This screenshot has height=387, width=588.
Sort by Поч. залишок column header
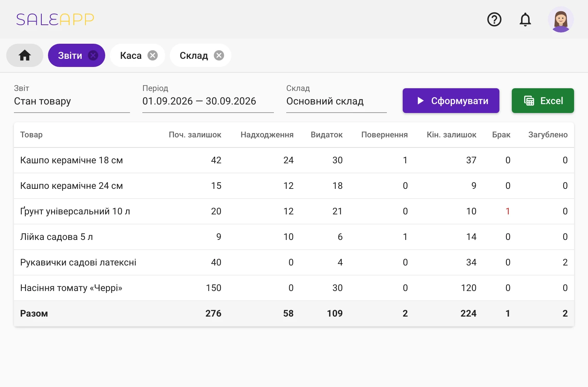[195, 135]
